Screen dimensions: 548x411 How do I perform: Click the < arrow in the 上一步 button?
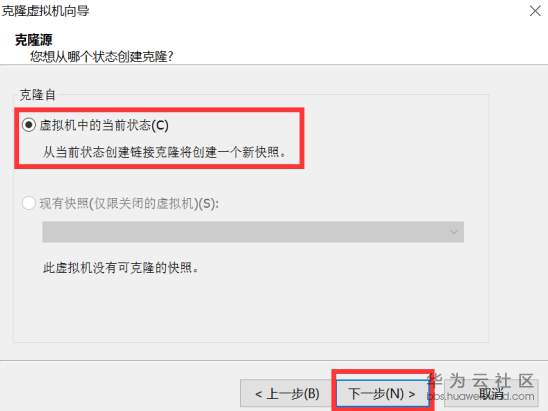click(259, 394)
